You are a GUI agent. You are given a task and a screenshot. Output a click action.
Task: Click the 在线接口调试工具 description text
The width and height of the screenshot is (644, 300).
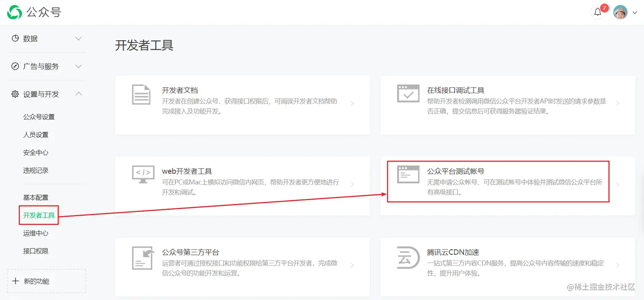coord(517,106)
